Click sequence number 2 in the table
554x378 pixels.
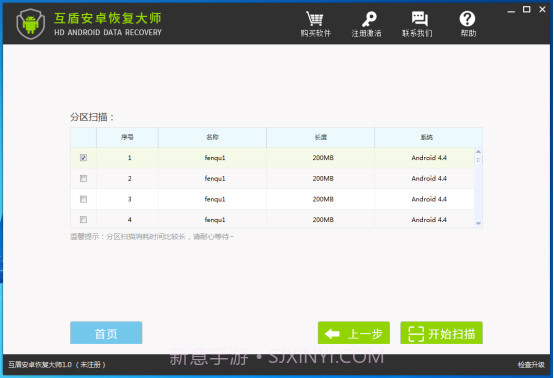pos(130,178)
